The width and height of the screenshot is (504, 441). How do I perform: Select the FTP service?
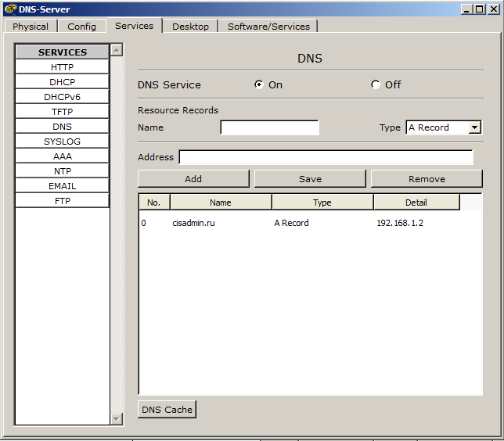(x=63, y=201)
